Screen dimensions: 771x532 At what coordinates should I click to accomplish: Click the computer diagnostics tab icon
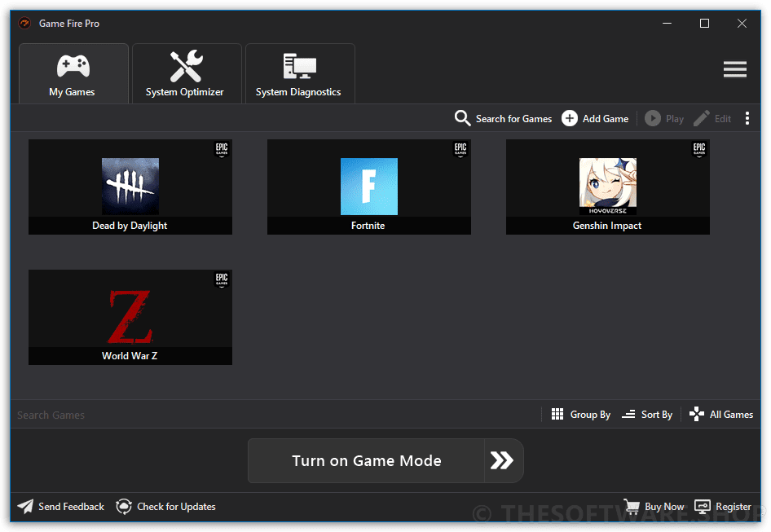point(299,66)
